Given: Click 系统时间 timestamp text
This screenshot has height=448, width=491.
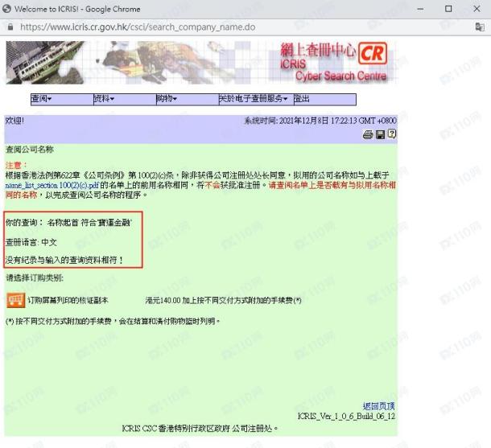Looking at the screenshot, I should [x=320, y=121].
